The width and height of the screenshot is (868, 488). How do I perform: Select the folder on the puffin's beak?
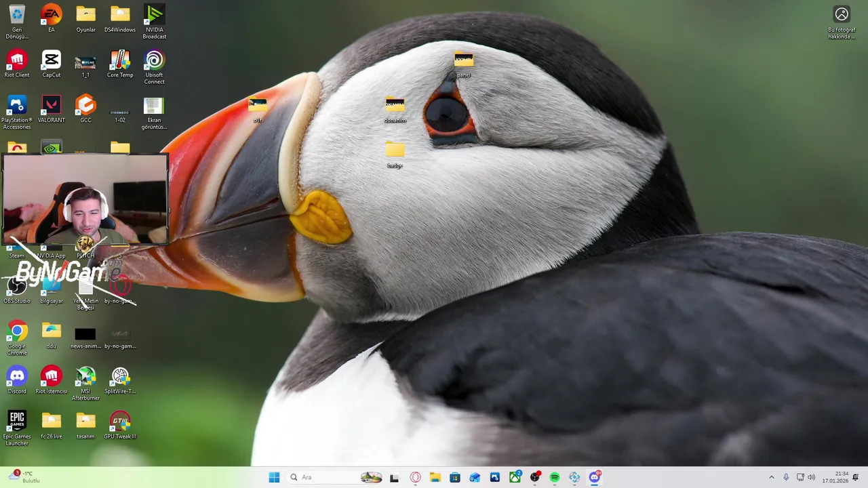(258, 109)
